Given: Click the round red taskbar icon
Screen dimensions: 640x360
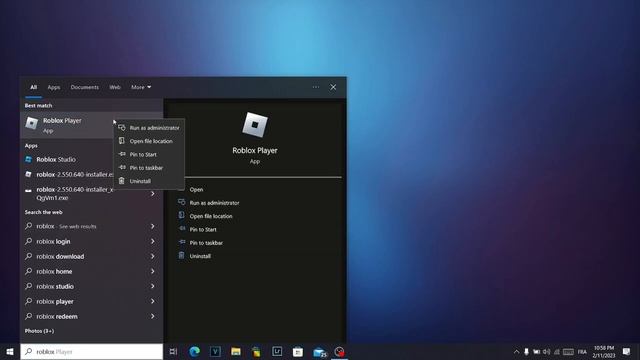Looking at the screenshot, I should pos(339,351).
